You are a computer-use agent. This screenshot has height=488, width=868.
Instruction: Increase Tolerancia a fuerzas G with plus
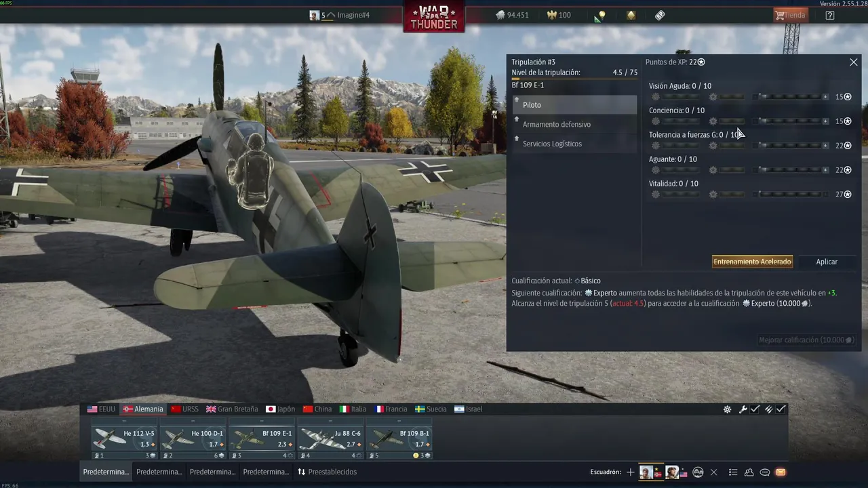825,146
